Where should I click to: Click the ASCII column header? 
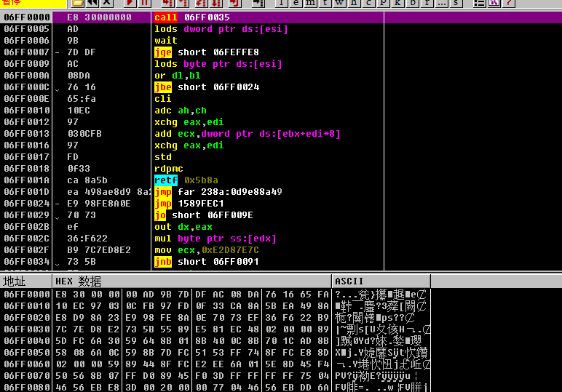pos(381,281)
